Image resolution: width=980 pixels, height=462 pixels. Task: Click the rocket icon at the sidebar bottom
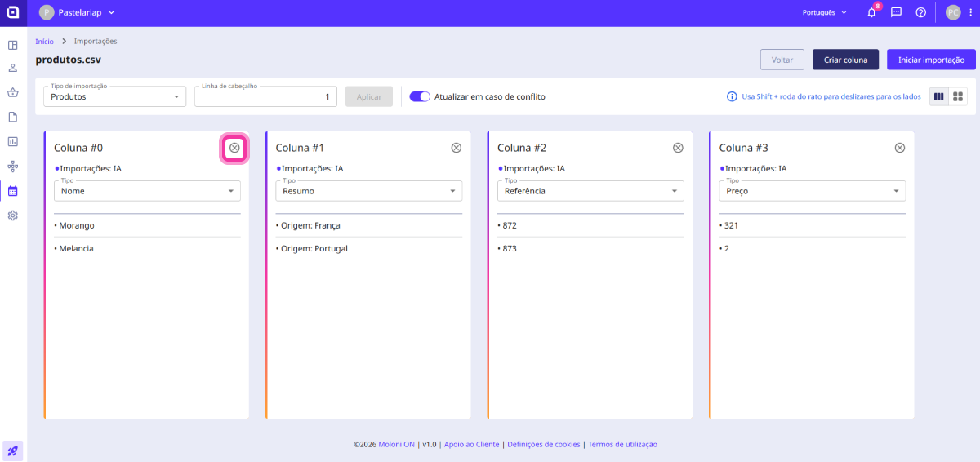click(x=13, y=451)
